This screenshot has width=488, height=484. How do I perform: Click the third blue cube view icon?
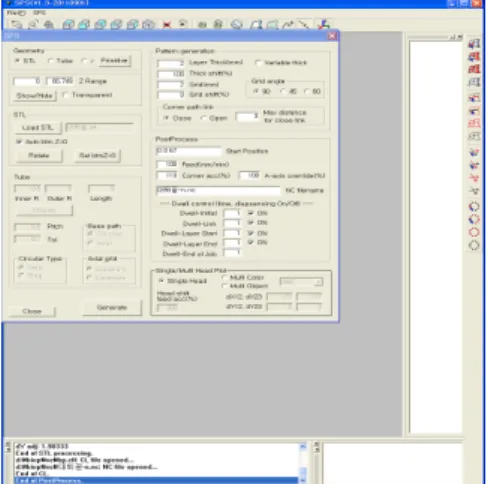click(x=100, y=24)
